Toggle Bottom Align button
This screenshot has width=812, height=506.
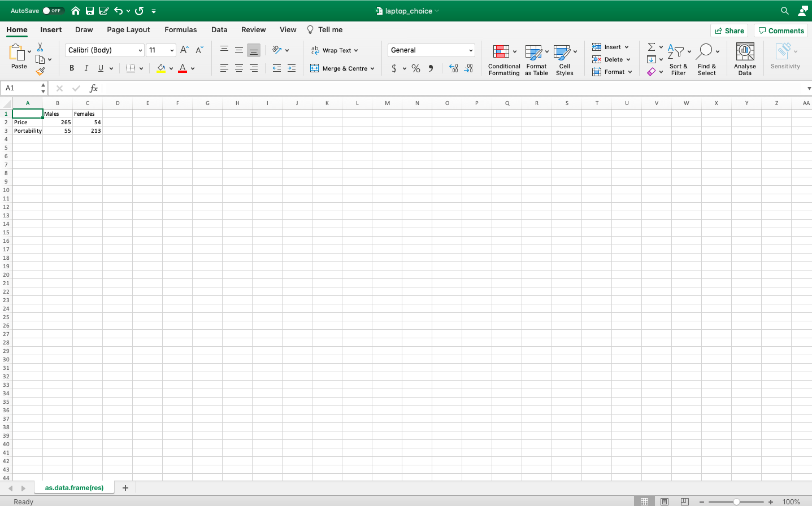coord(254,50)
